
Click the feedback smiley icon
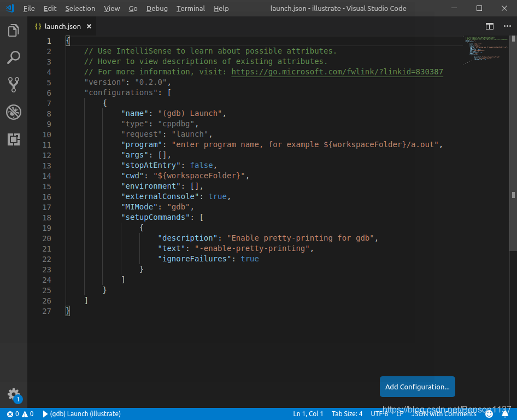489,414
